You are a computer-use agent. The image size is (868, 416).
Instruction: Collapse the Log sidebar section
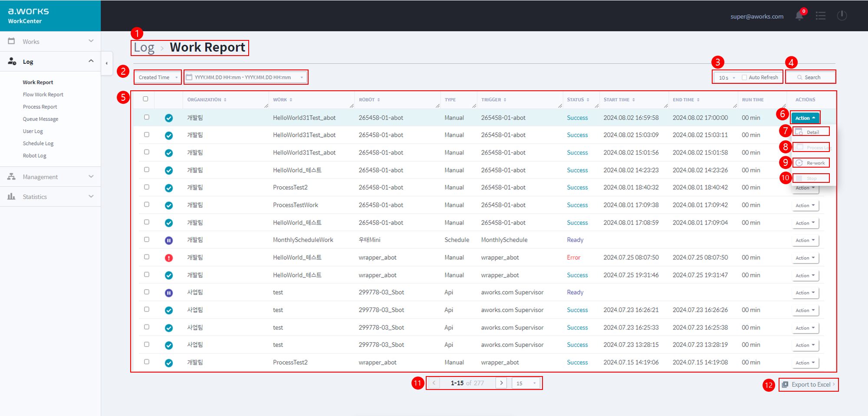[50, 62]
